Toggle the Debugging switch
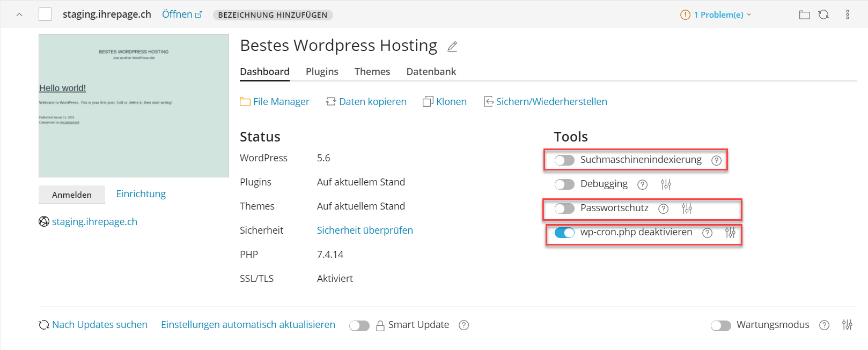This screenshot has height=350, width=868. click(564, 184)
